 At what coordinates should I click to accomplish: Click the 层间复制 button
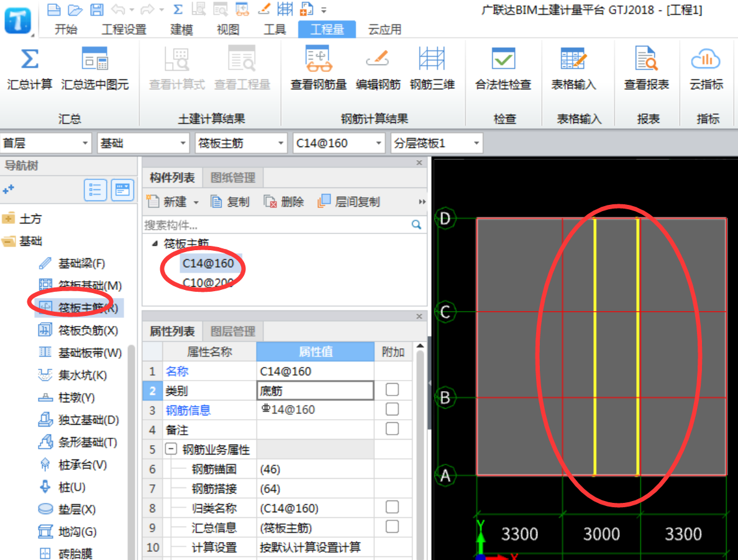(349, 202)
